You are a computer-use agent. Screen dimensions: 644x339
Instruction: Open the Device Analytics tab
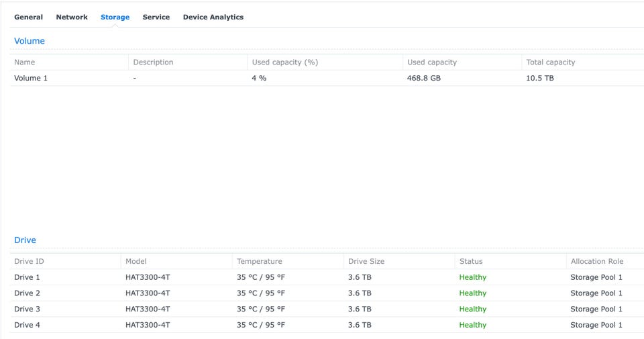(x=213, y=17)
